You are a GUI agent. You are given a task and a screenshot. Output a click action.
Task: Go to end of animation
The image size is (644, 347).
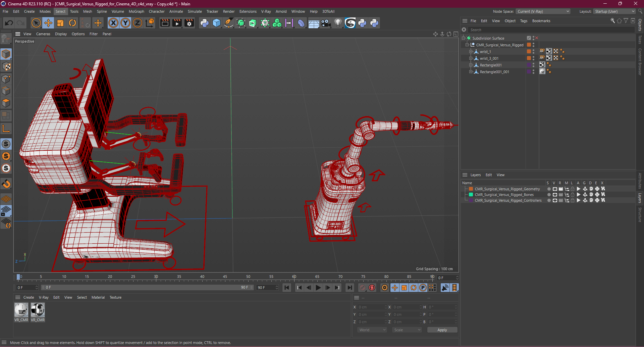click(350, 288)
